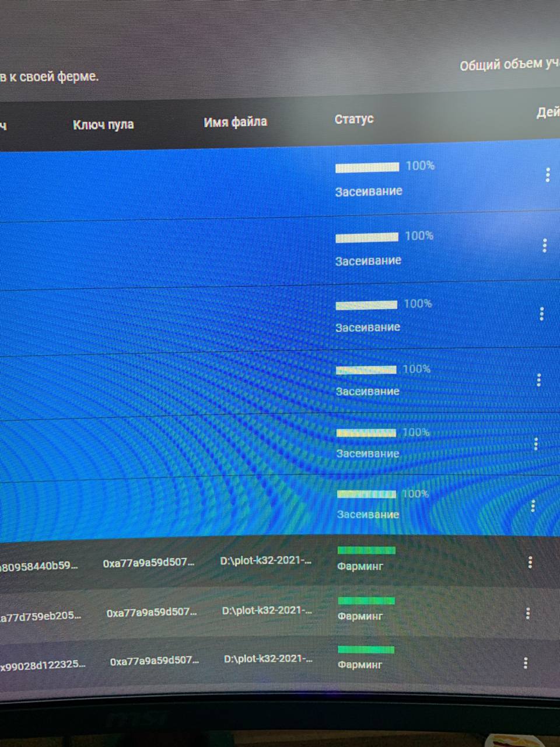The width and height of the screenshot is (560, 747).
Task: Open three-dot menu of the topmost Засеивание row
Action: pyautogui.click(x=547, y=174)
